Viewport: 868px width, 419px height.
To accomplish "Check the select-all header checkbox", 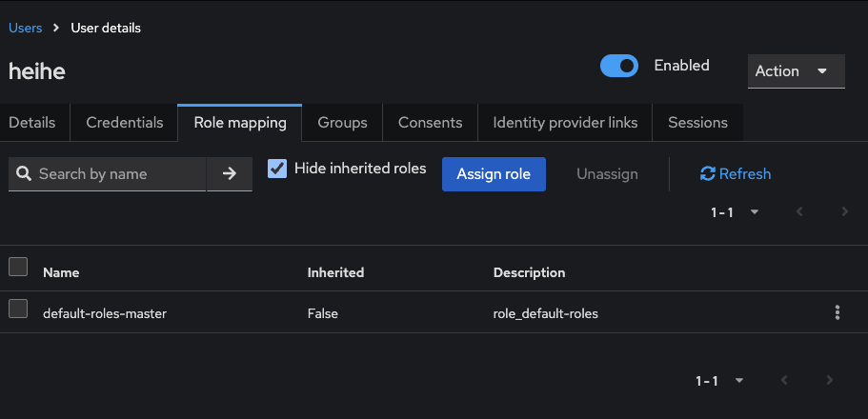I will (x=18, y=267).
